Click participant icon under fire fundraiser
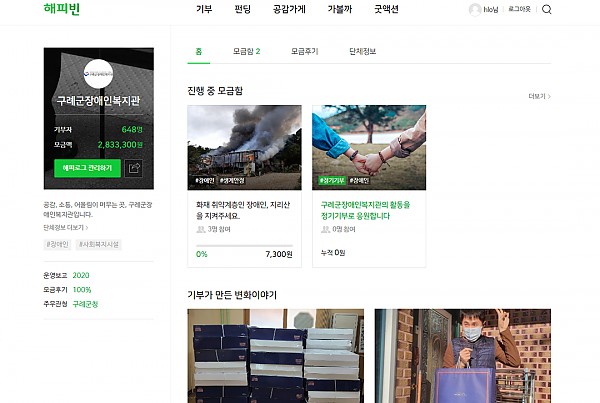600x403 pixels. (201, 229)
